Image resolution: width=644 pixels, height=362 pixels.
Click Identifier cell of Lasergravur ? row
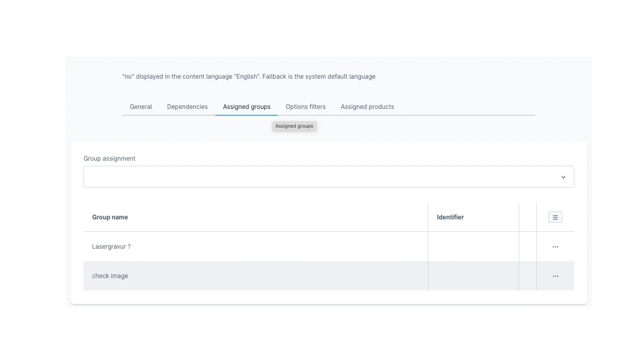pos(473,247)
